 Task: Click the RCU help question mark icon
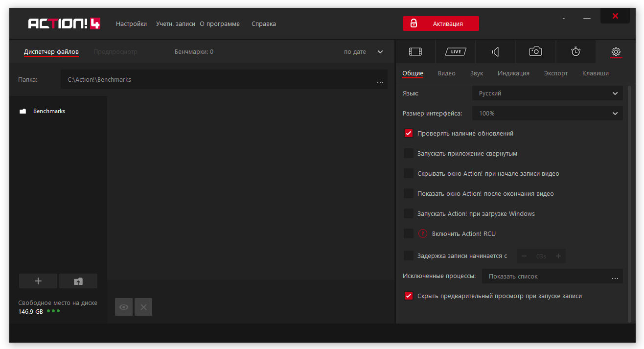tap(423, 233)
